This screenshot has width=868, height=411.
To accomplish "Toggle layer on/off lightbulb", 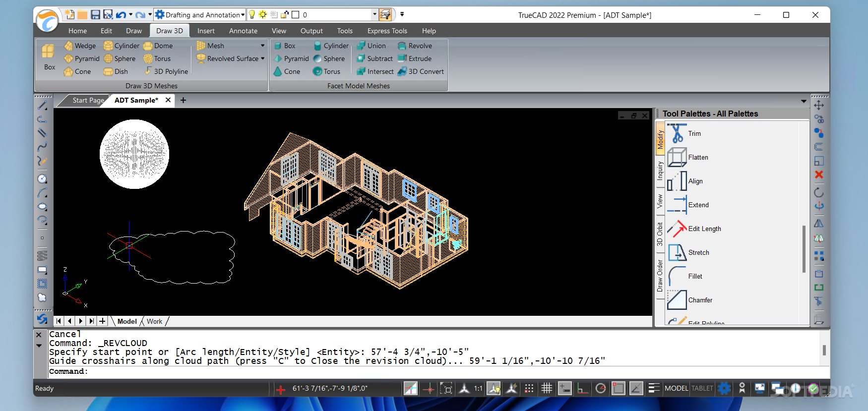I will coord(252,14).
